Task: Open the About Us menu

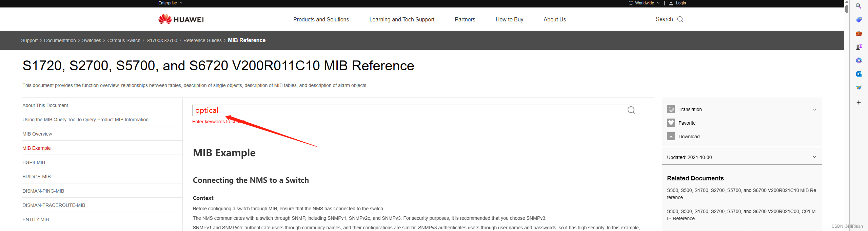Action: (554, 19)
